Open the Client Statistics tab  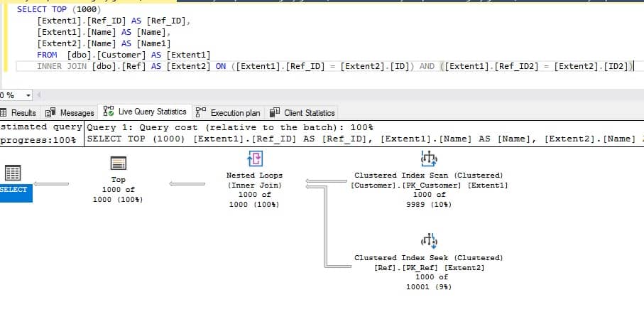[302, 112]
